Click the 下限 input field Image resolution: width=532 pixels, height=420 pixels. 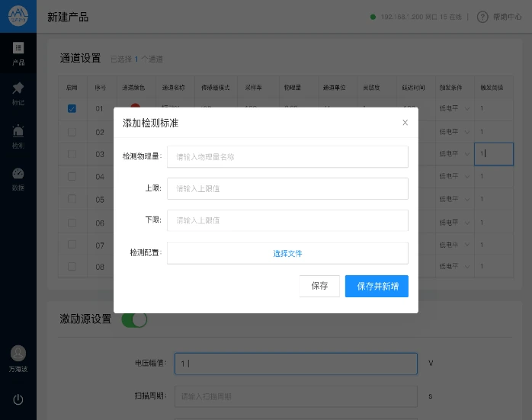(287, 220)
